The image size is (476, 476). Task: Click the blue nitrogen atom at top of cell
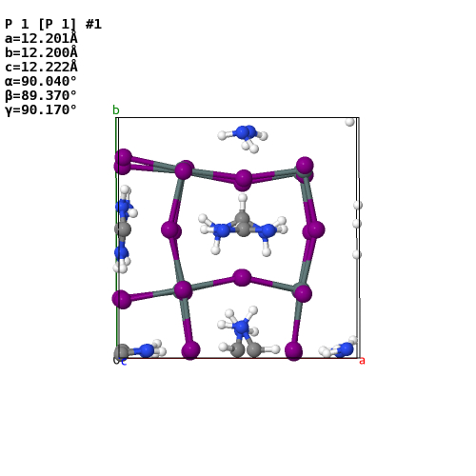[245, 132]
